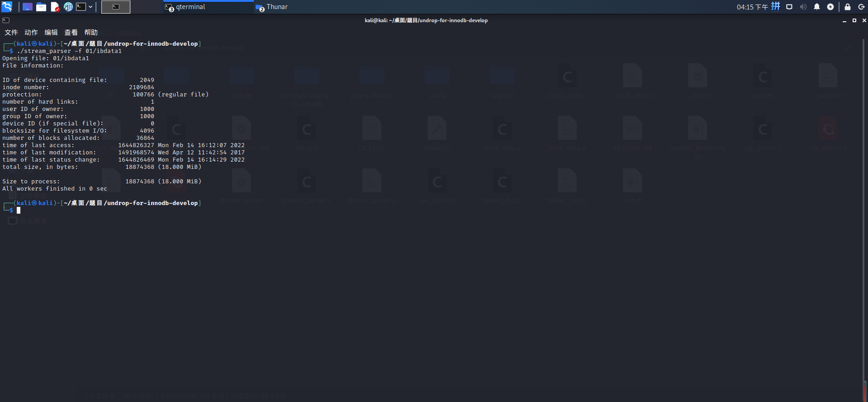The height and width of the screenshot is (402, 868).
Task: Click the terminal window title bar icon
Action: tap(6, 20)
